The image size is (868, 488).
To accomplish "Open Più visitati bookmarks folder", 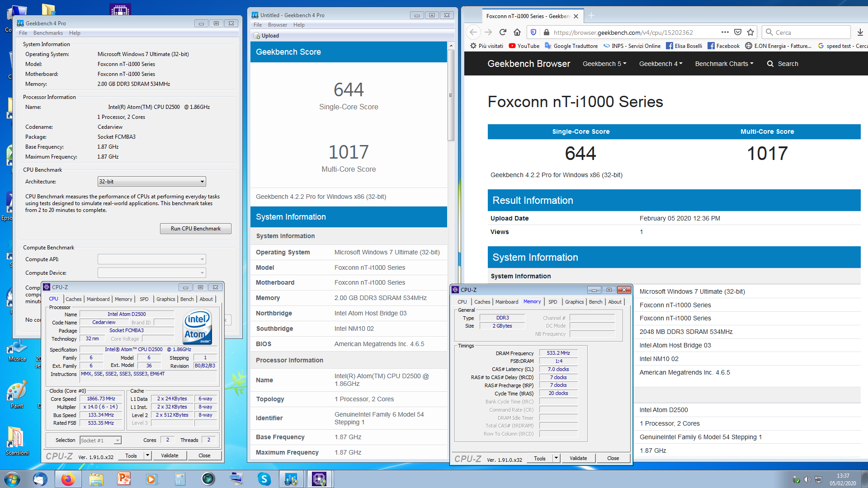I will click(x=486, y=46).
